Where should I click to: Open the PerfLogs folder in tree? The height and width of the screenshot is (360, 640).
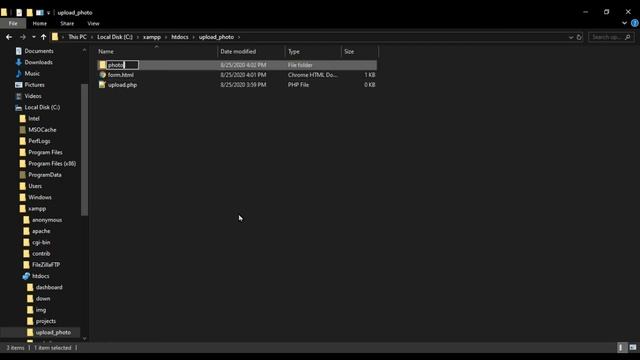pos(39,141)
